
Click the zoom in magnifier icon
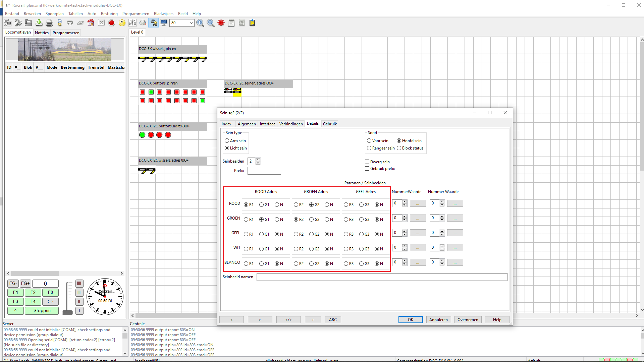(200, 23)
